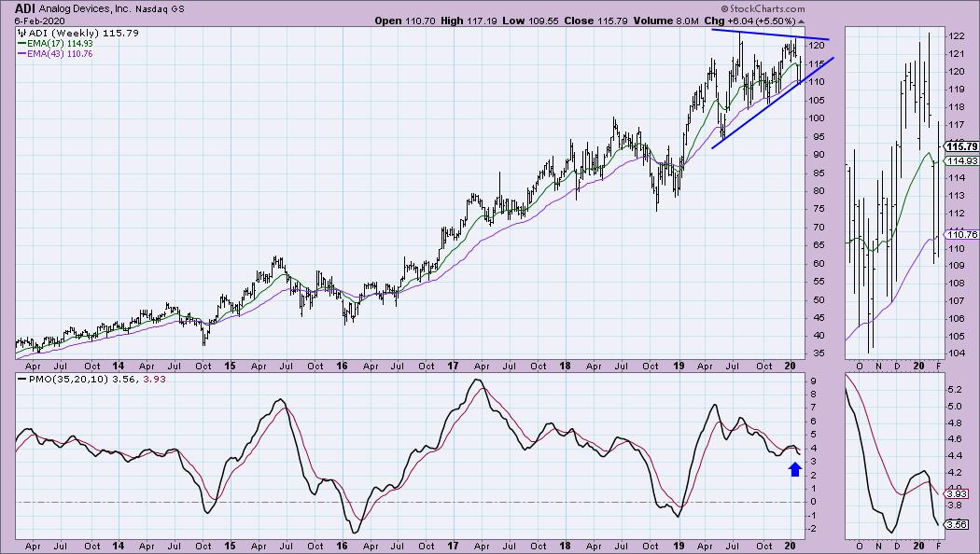
Task: Select the Open 110.70 value
Action: (x=404, y=21)
